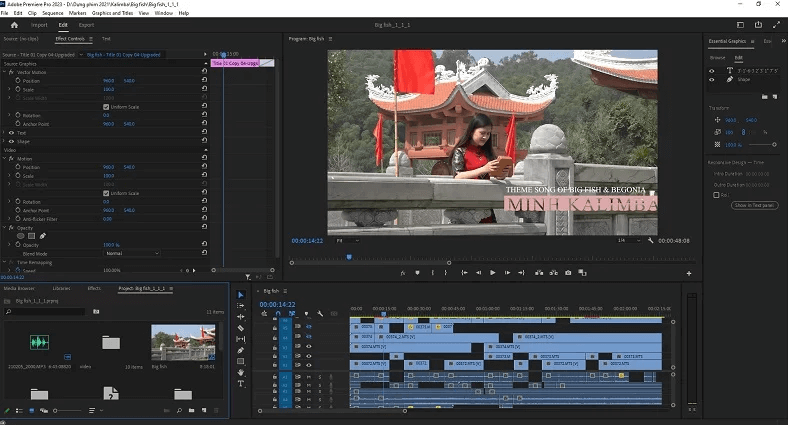Viewport: 788px width, 425px height.
Task: Expand the Time Remapping effect group
Action: (x=5, y=262)
